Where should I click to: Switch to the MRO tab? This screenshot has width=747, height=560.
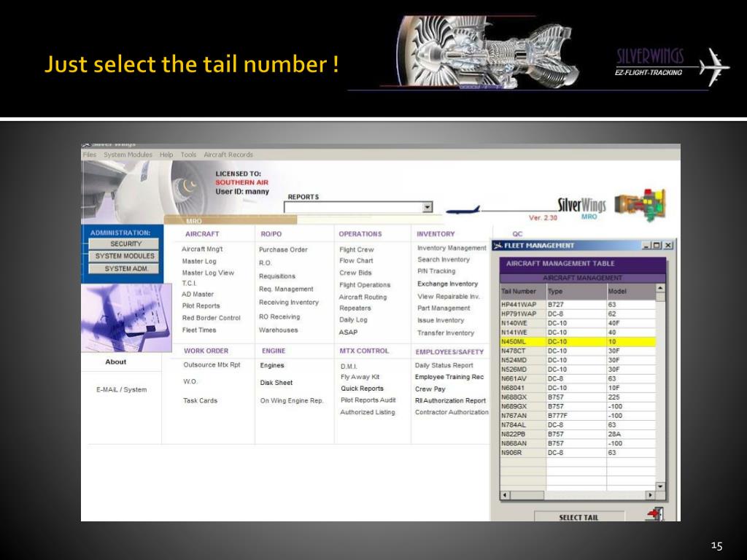(x=193, y=221)
